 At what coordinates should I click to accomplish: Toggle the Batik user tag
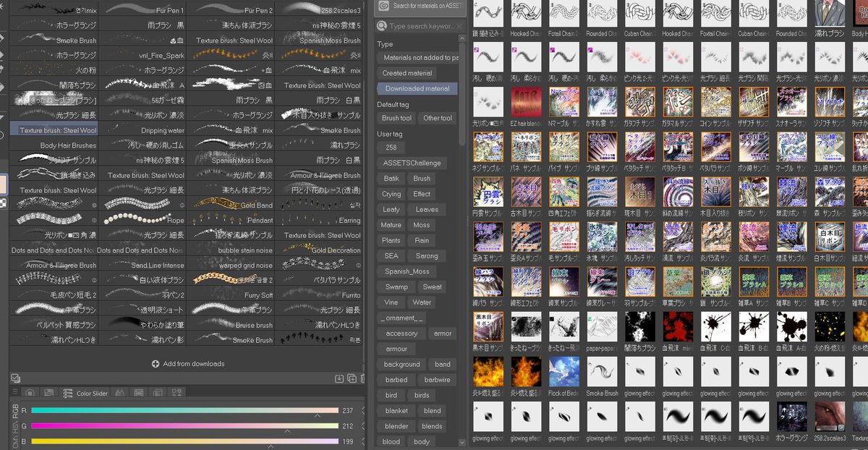click(x=391, y=179)
